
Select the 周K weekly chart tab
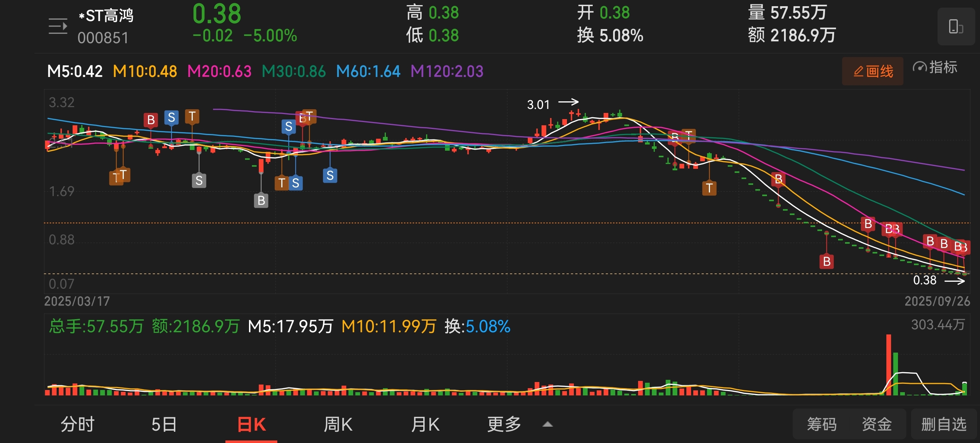[338, 424]
